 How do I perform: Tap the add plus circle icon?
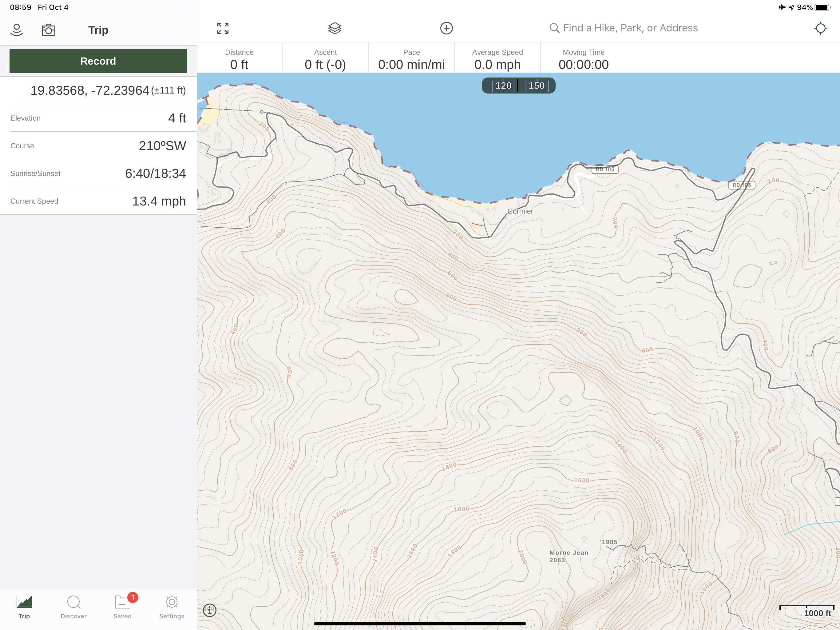pyautogui.click(x=446, y=28)
